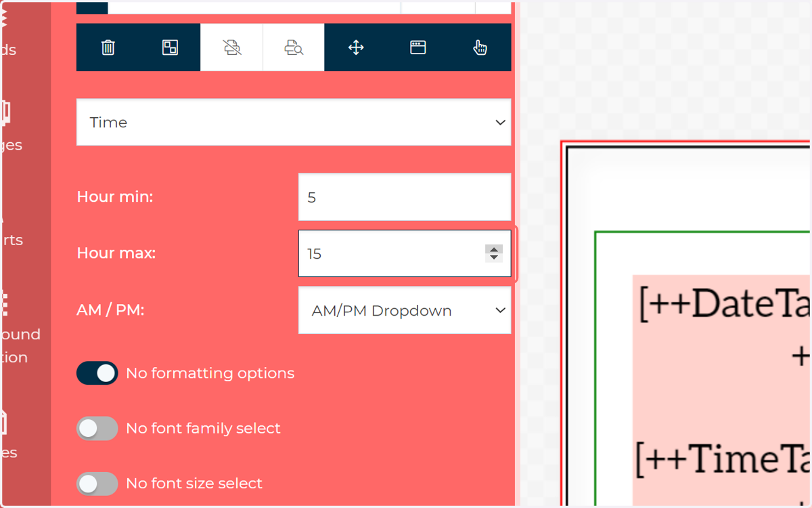This screenshot has width=812, height=508.
Task: Focus the Hour max field
Action: (405, 253)
